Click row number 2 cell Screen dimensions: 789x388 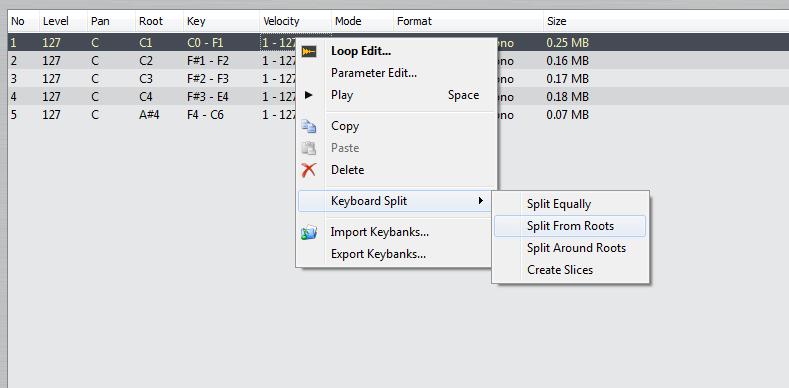click(x=14, y=61)
